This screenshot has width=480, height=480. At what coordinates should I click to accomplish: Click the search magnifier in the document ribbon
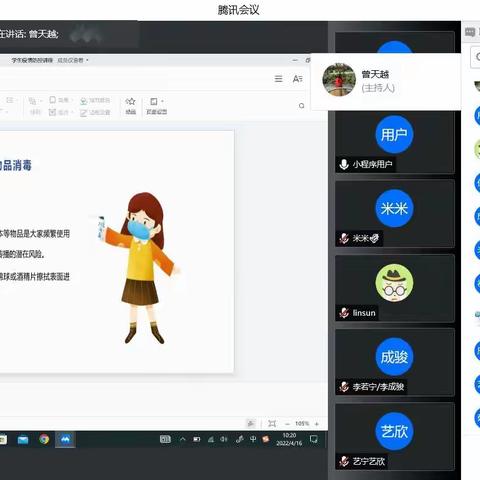301,106
